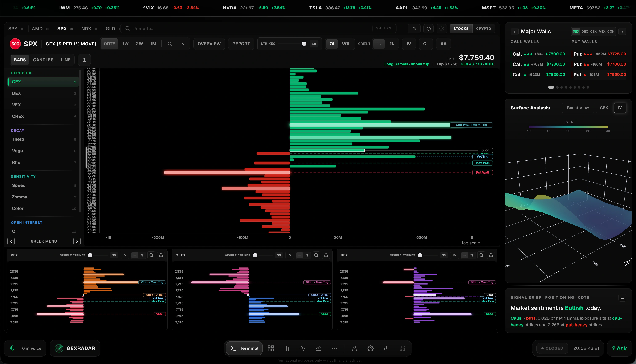Close the SPY tab
Screen dimensions: 636x364
[22, 29]
